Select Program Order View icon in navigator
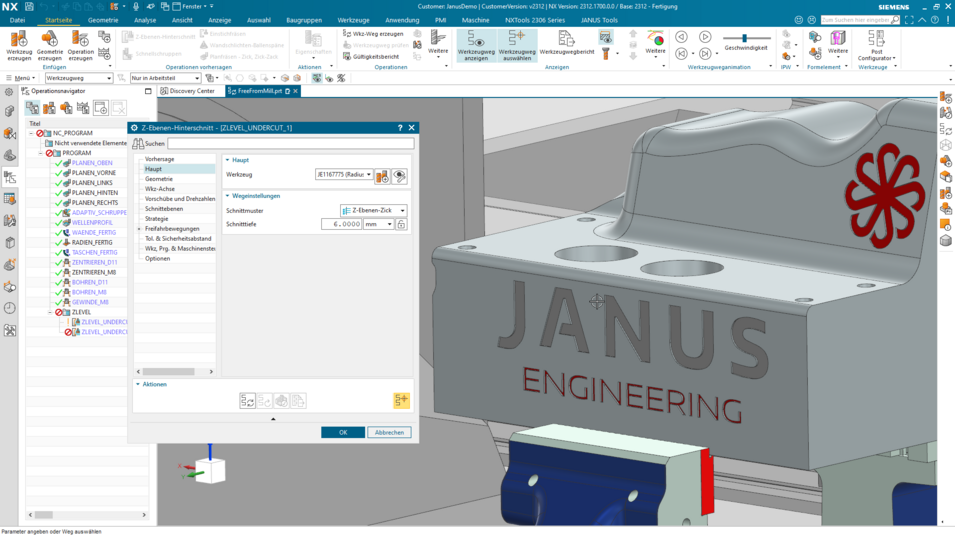Screen dimensions: 955x537 (32, 108)
